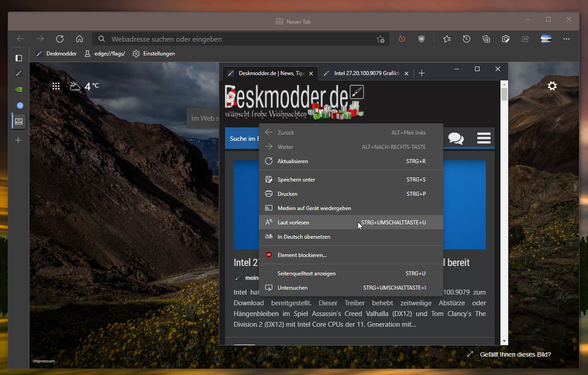This screenshot has height=375, width=588.
Task: Open Edge settings and more menu
Action: click(x=567, y=39)
